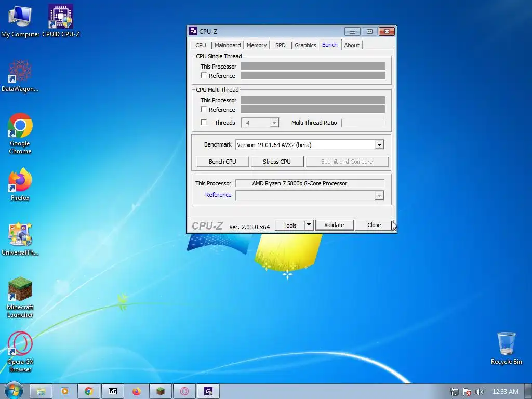Click the network tray icon
Screen dimensions: 532x399
click(454, 392)
